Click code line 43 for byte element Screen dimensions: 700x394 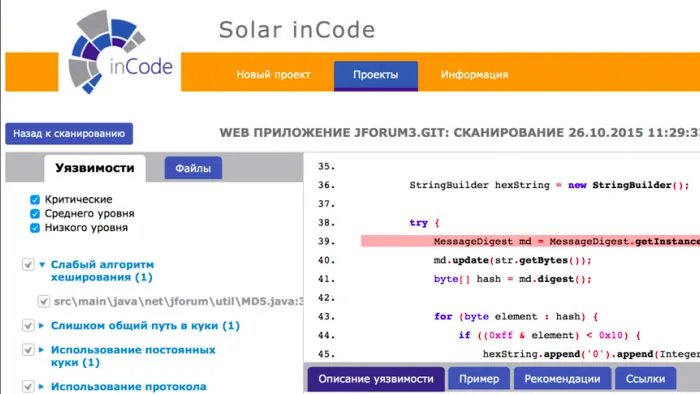click(x=516, y=316)
